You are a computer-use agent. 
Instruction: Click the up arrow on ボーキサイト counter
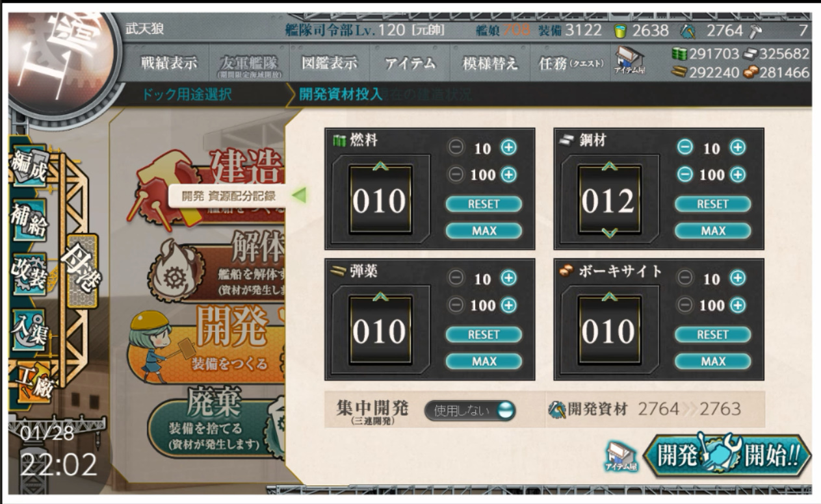tap(610, 297)
